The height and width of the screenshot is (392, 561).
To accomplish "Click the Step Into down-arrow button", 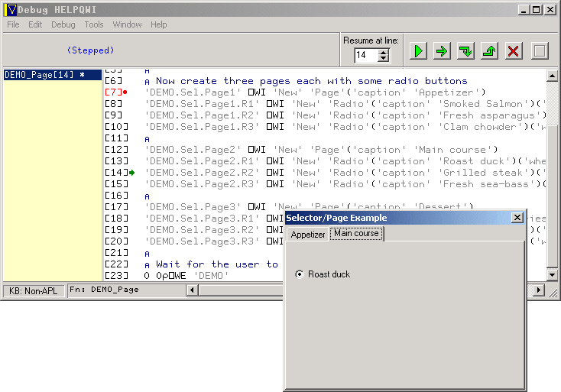I will (465, 51).
